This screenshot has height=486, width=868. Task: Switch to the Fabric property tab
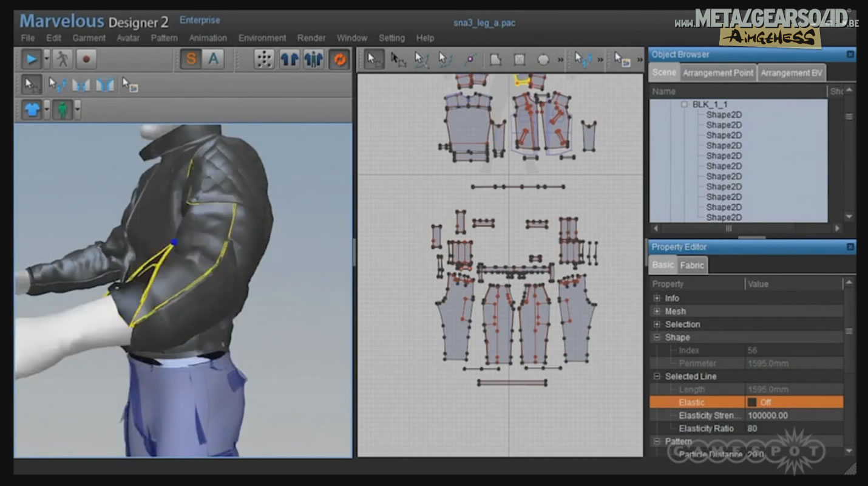[692, 265]
